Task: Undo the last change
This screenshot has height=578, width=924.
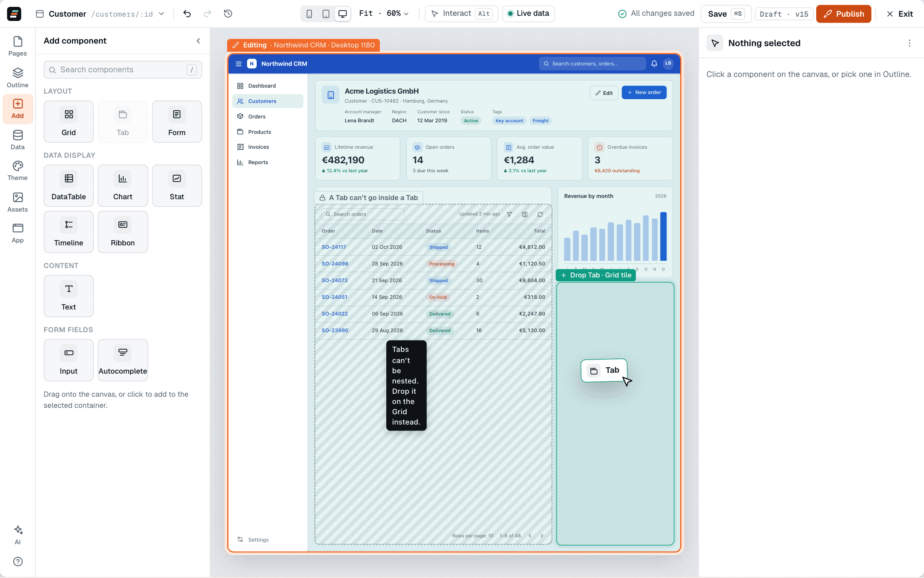Action: pos(187,14)
